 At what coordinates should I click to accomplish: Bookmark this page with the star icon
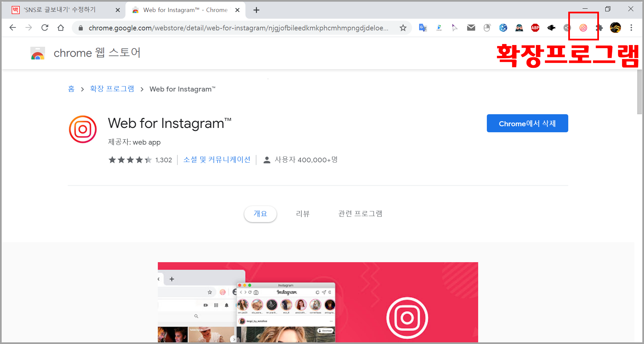point(403,28)
